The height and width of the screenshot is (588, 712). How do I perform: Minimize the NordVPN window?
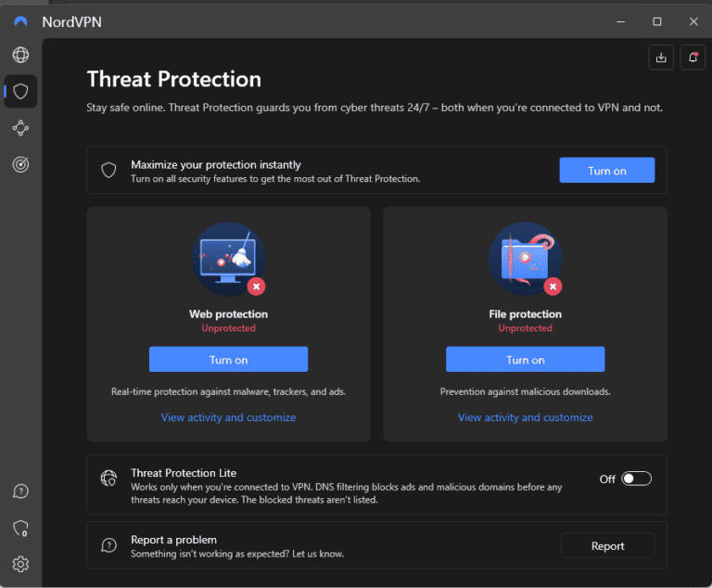pos(621,21)
